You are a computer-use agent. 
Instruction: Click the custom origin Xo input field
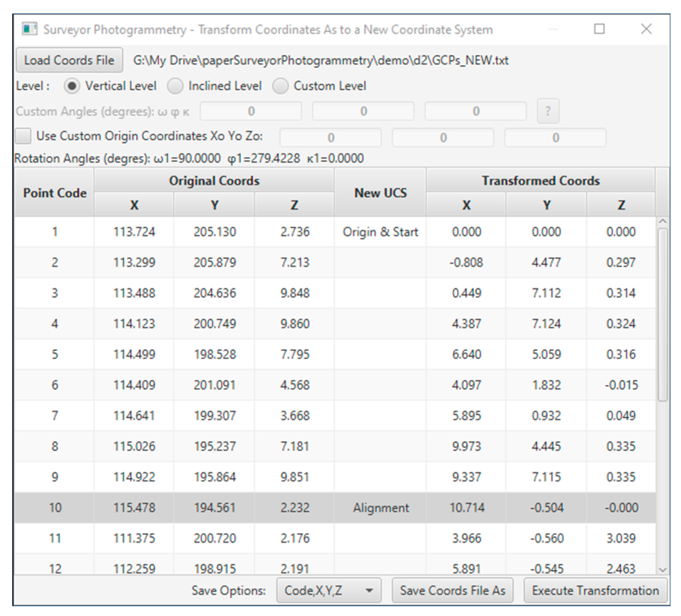[330, 137]
